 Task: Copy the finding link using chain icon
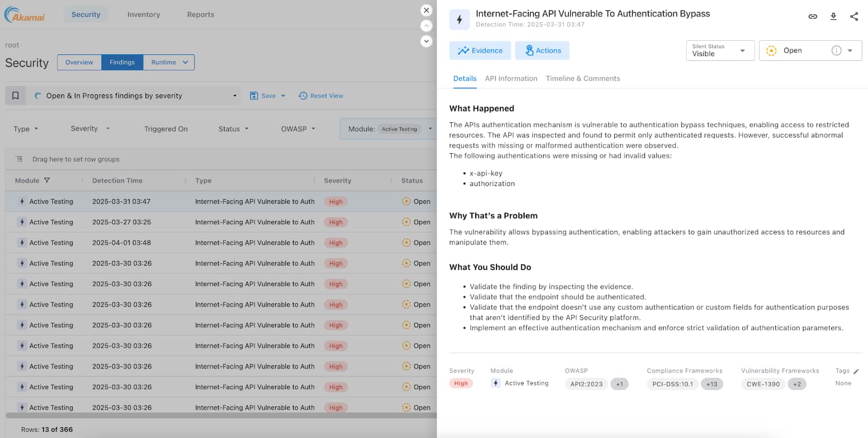pos(812,16)
